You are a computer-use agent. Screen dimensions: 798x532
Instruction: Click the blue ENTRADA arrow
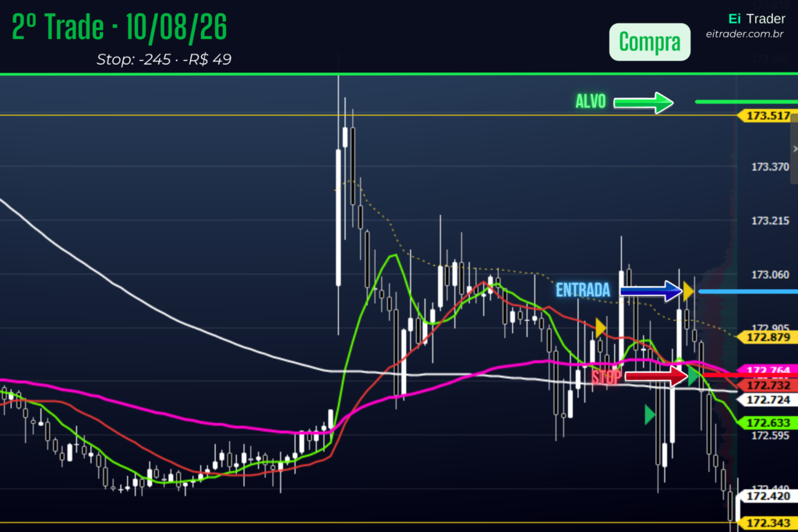(651, 291)
